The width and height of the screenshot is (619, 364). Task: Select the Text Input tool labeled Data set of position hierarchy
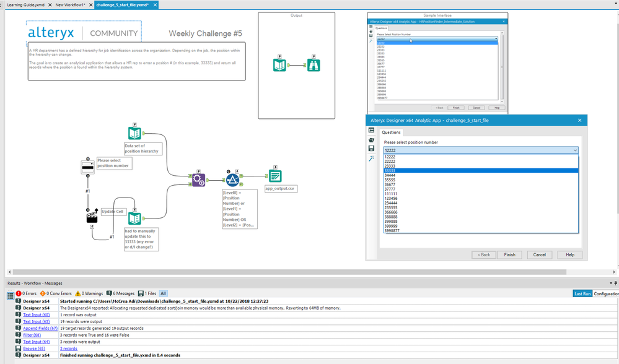pos(134,133)
